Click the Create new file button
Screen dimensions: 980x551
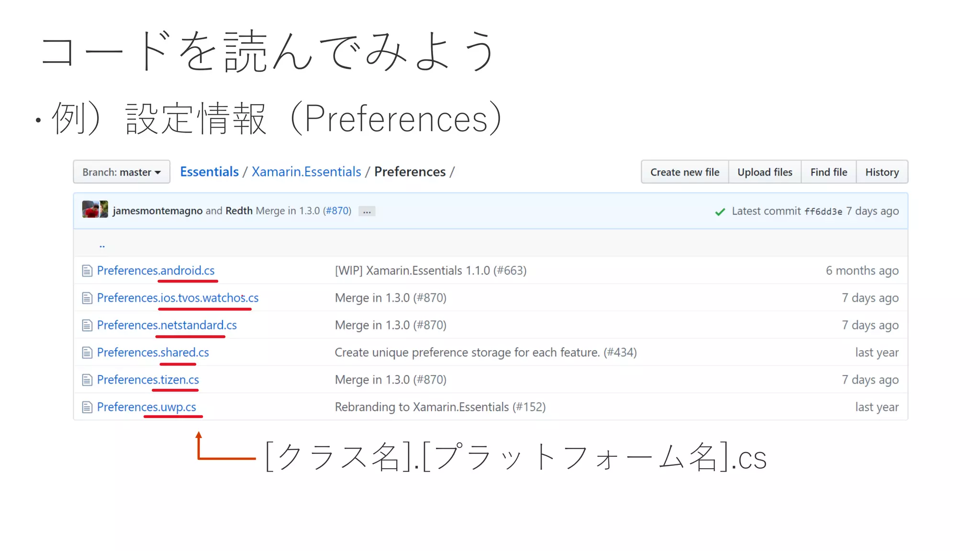tap(685, 172)
